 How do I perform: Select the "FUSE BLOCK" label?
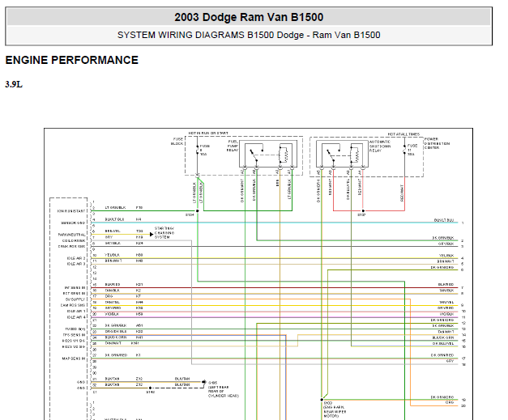[177, 142]
